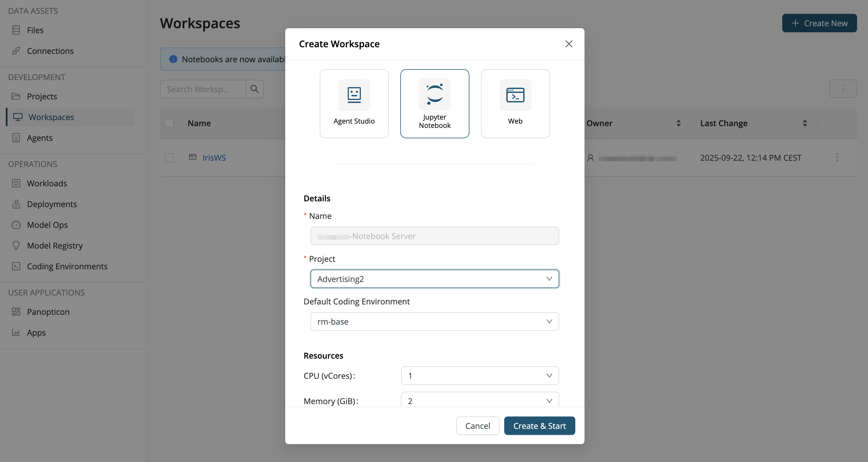Sort by Last Change column
Screen dimensions: 868x462
click(x=805, y=123)
